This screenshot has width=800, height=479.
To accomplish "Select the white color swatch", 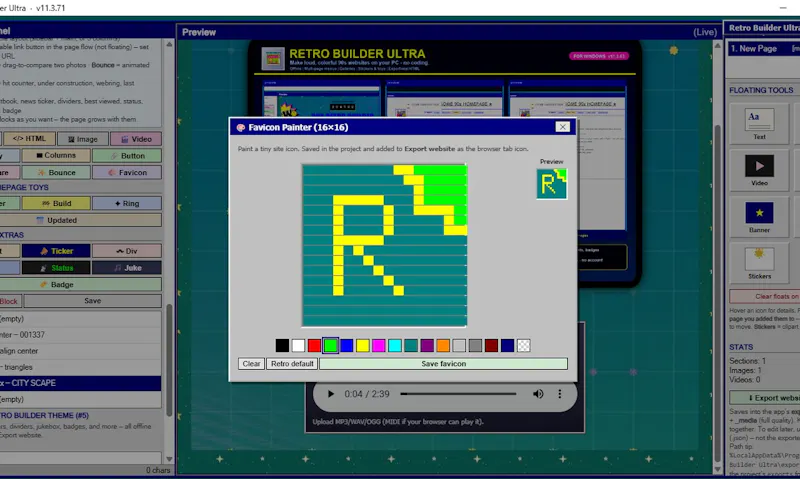I will click(x=298, y=345).
